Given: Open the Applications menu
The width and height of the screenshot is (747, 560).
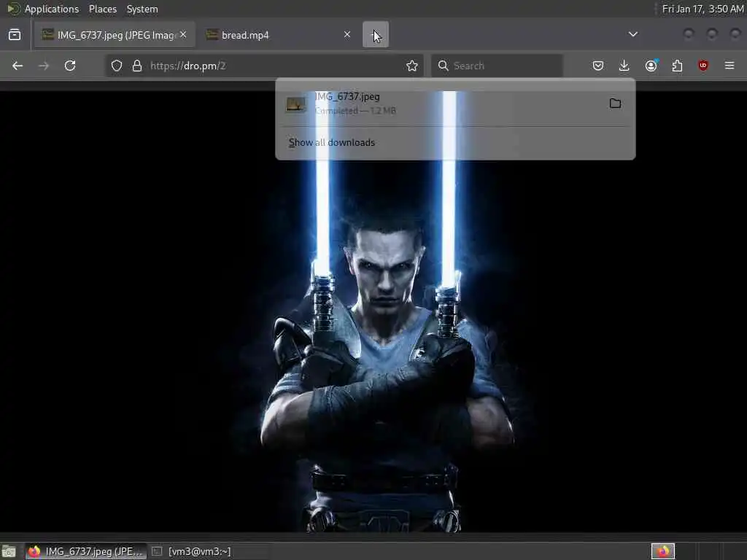Looking at the screenshot, I should [x=52, y=9].
